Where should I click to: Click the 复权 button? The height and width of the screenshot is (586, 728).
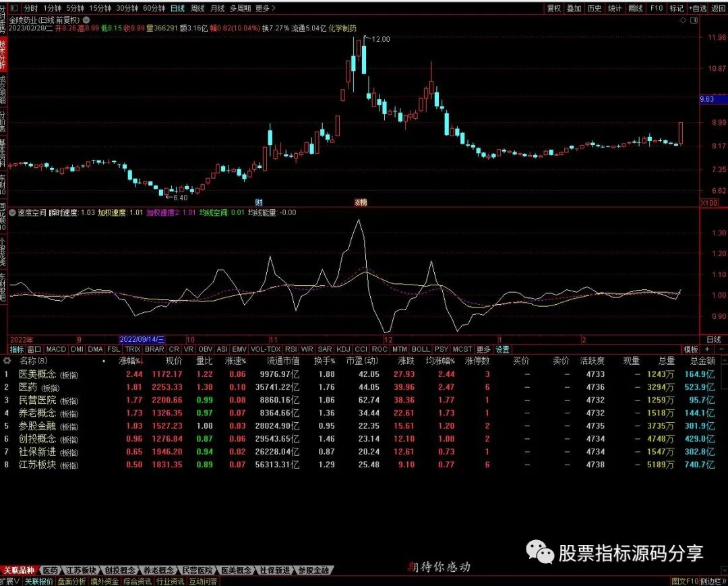[554, 8]
